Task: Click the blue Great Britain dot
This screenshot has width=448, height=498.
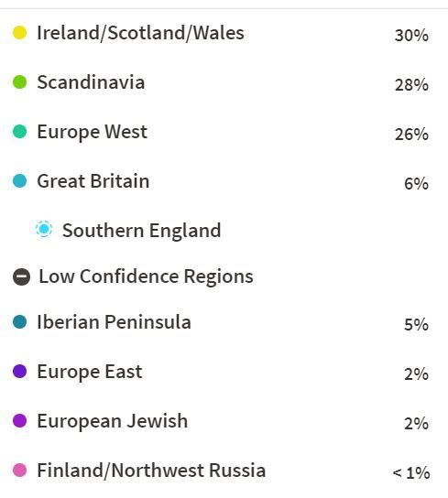Action: (20, 181)
